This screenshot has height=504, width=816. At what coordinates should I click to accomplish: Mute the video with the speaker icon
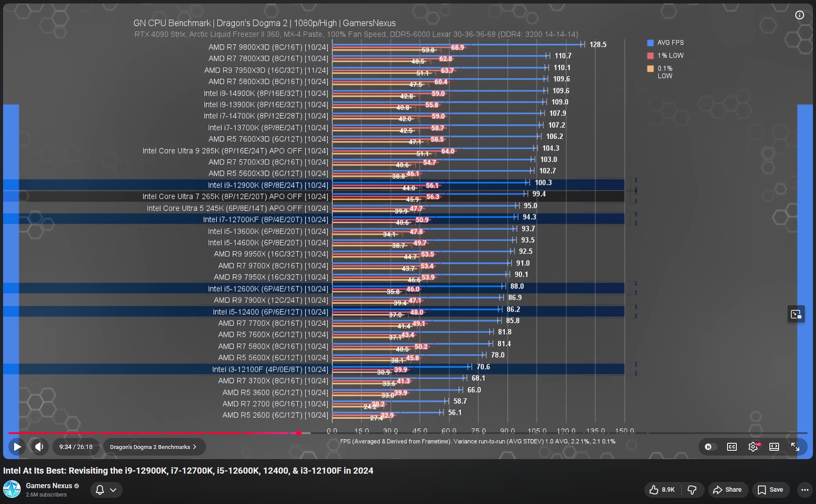pyautogui.click(x=39, y=447)
